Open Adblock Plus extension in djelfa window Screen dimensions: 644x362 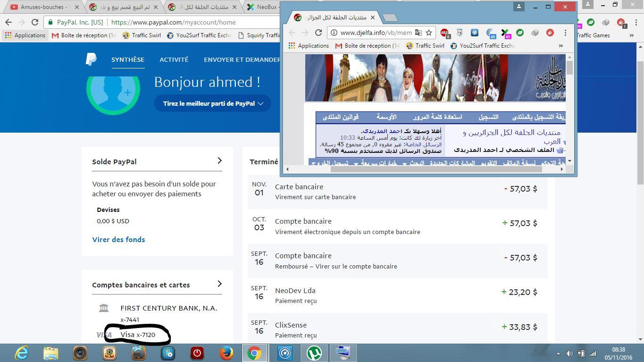pyautogui.click(x=445, y=33)
